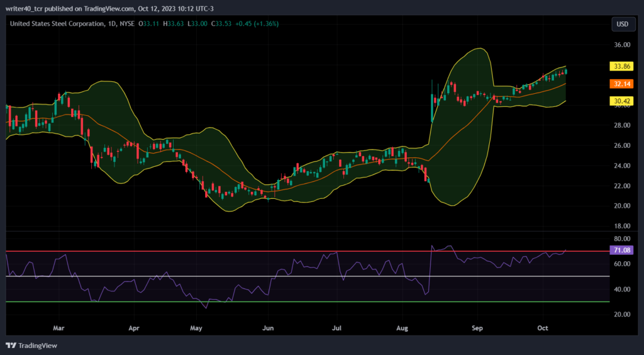The height and width of the screenshot is (355, 644).
Task: Click the Mar label on time axis
Action: 59,329
